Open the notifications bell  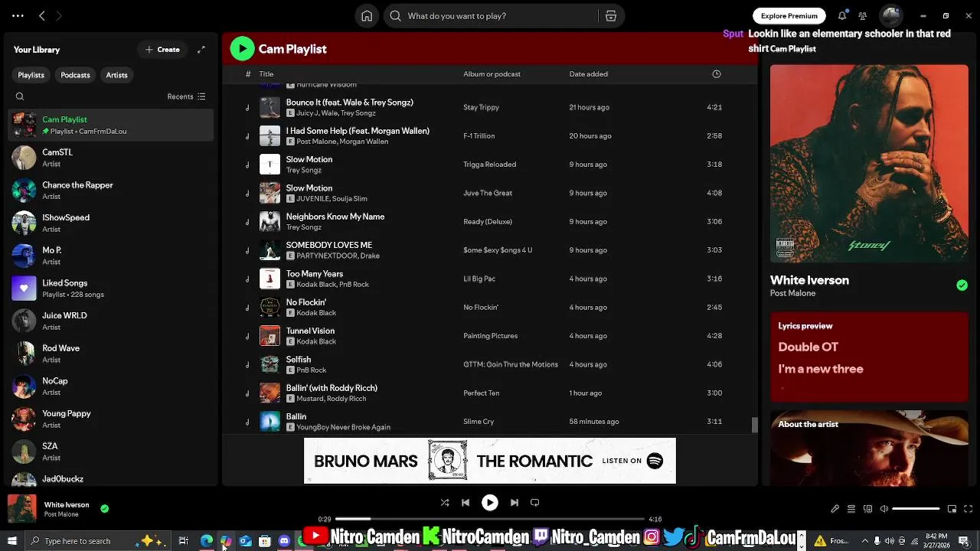(x=842, y=16)
